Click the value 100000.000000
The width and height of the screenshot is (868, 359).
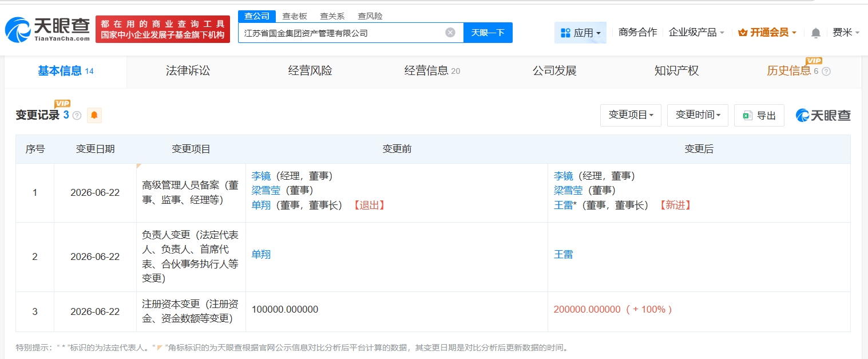[x=285, y=309]
